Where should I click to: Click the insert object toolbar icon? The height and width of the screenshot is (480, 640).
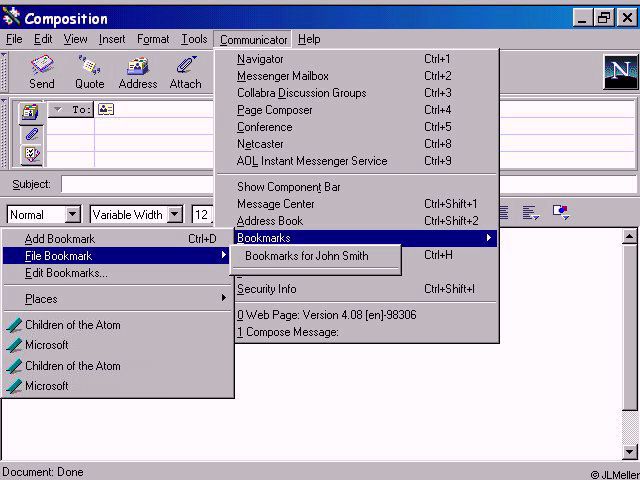(561, 212)
